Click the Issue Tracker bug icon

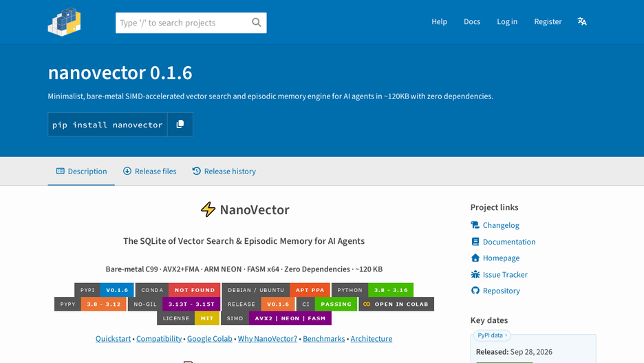click(x=475, y=274)
